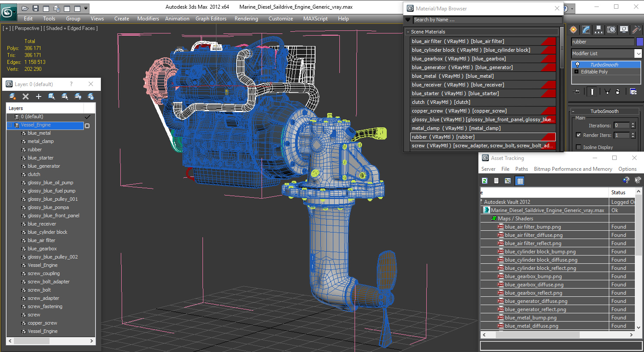
Task: Open the Utilities hammer panel tab
Action: click(x=637, y=30)
